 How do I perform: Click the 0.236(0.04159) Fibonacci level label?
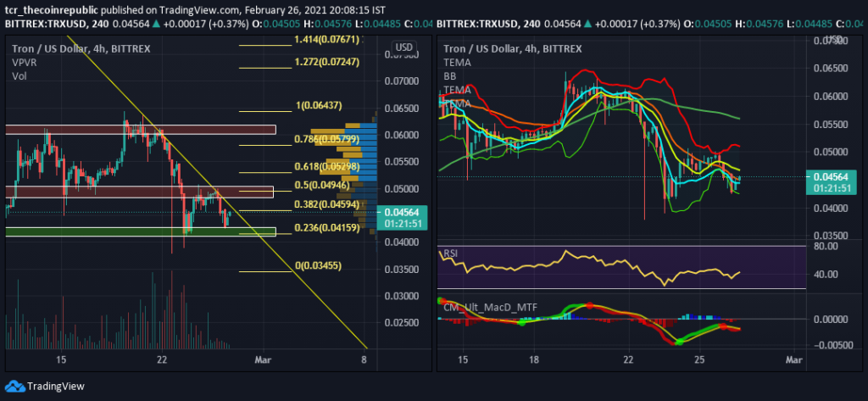[x=327, y=228]
